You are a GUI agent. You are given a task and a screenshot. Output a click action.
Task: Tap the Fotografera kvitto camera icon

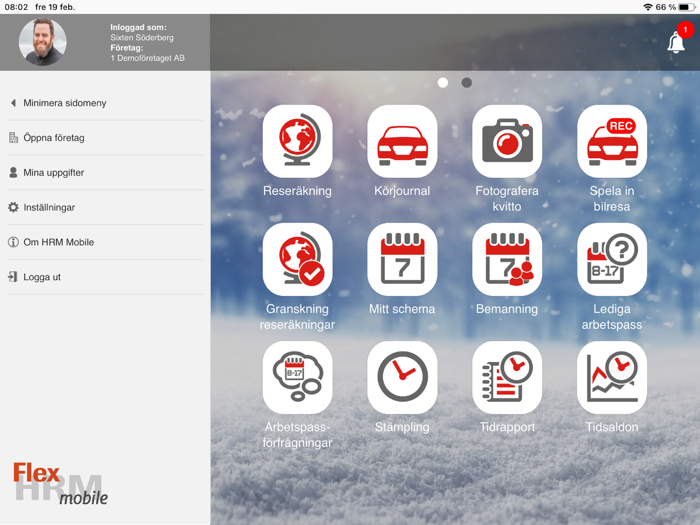click(507, 142)
